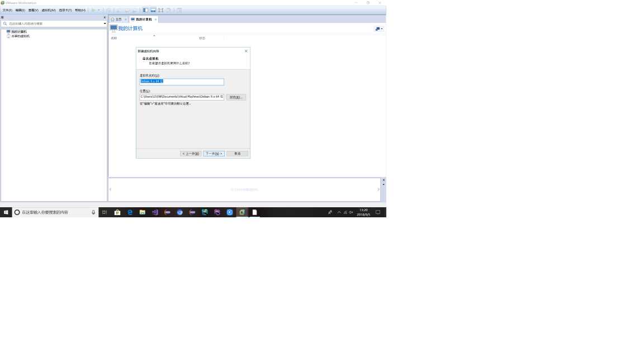The height and width of the screenshot is (362, 644).
Task: Close the thumbnail bar panel
Action: click(383, 180)
